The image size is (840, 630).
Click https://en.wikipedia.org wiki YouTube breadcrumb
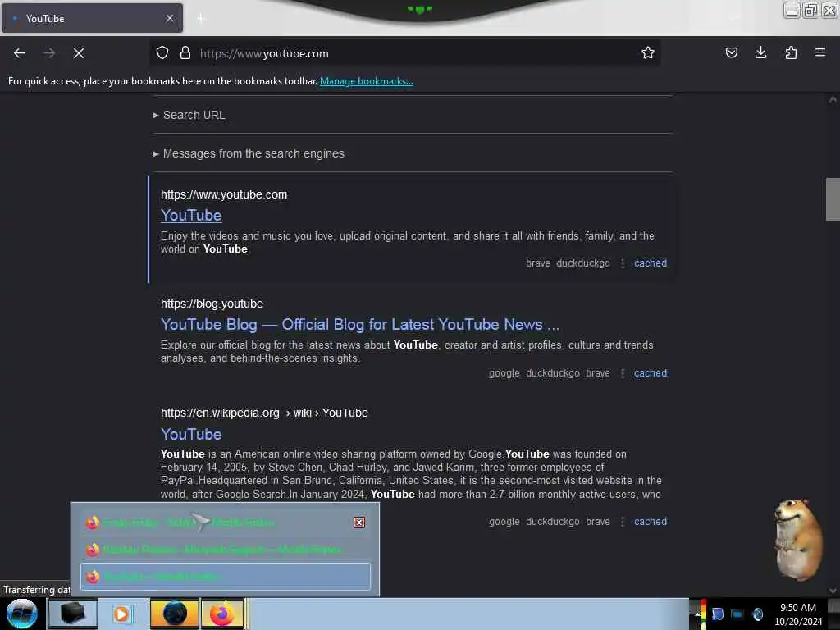pyautogui.click(x=265, y=413)
